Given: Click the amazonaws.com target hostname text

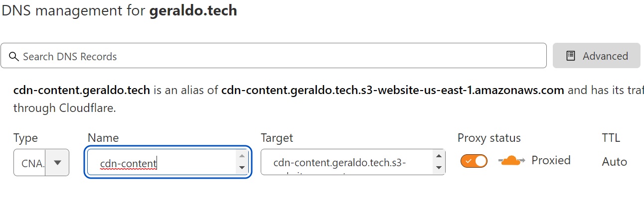Looking at the screenshot, I should (x=392, y=91).
